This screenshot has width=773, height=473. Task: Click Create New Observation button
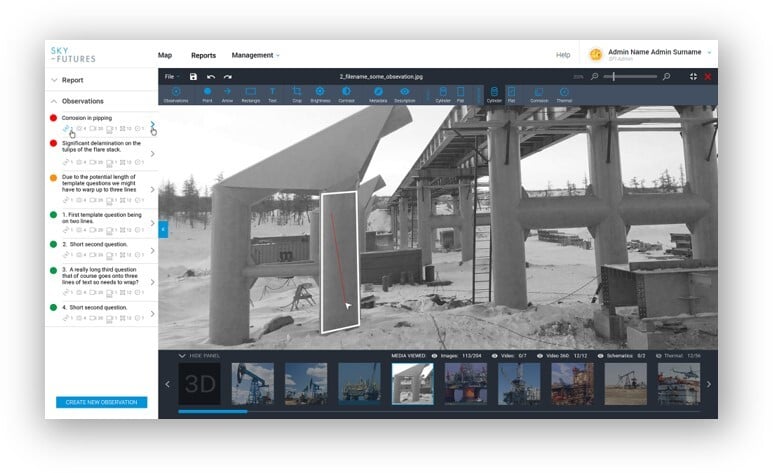coord(101,402)
